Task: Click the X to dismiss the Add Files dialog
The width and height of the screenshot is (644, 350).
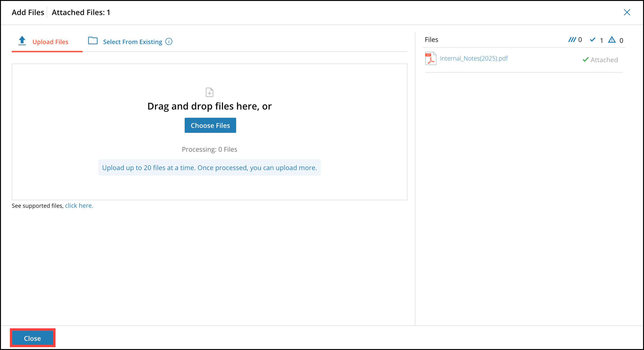Action: pos(627,12)
